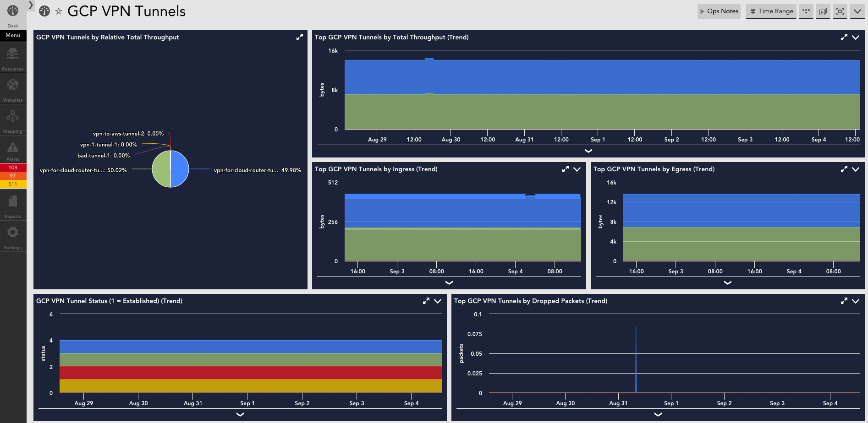This screenshot has width=868, height=423.
Task: Show legend below Total Throughput chart
Action: pyautogui.click(x=588, y=151)
